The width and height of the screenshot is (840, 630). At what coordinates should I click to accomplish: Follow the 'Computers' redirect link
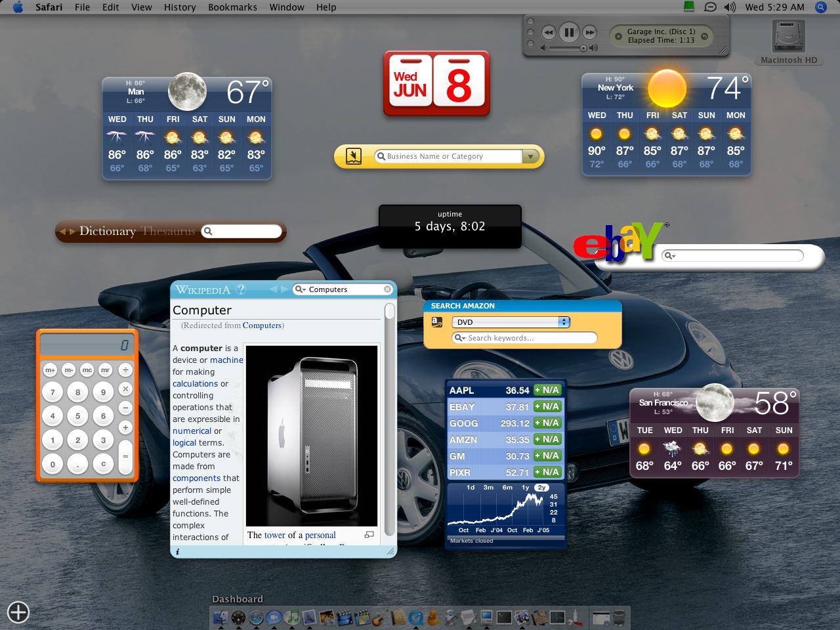262,325
